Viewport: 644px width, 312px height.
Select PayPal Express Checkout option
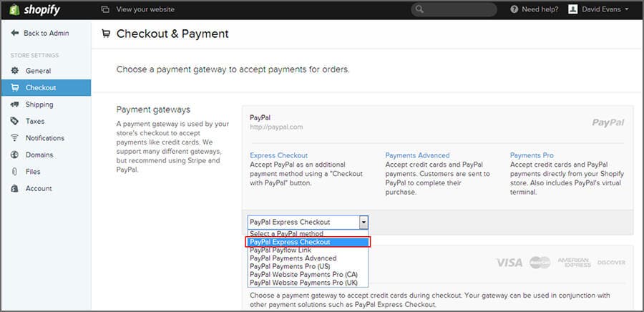(309, 242)
